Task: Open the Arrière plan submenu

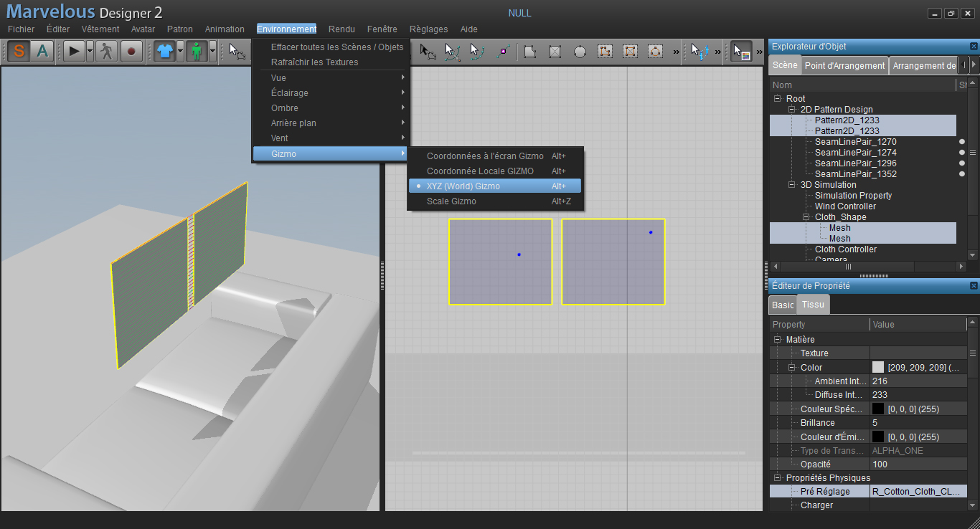Action: [x=331, y=123]
